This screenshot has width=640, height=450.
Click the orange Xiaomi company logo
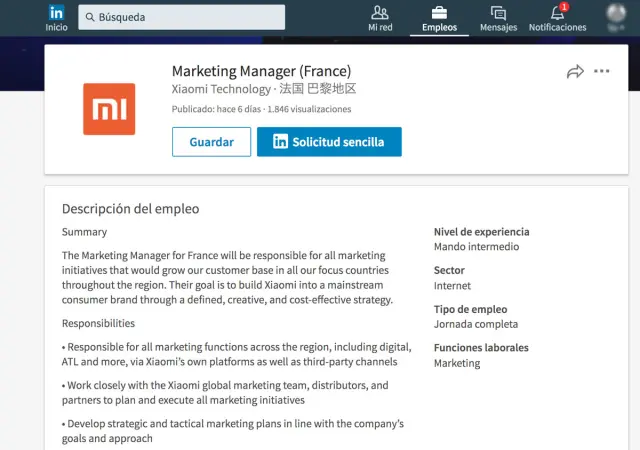[x=109, y=110]
